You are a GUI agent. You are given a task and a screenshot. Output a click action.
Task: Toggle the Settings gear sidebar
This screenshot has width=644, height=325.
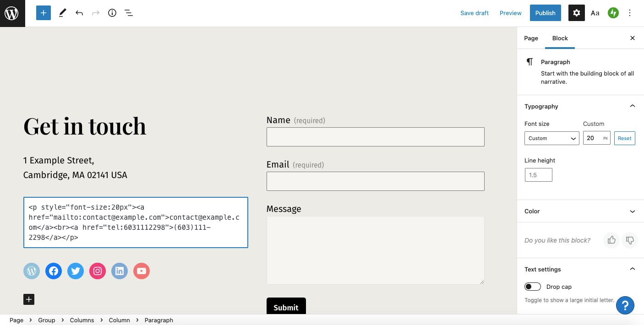point(577,13)
